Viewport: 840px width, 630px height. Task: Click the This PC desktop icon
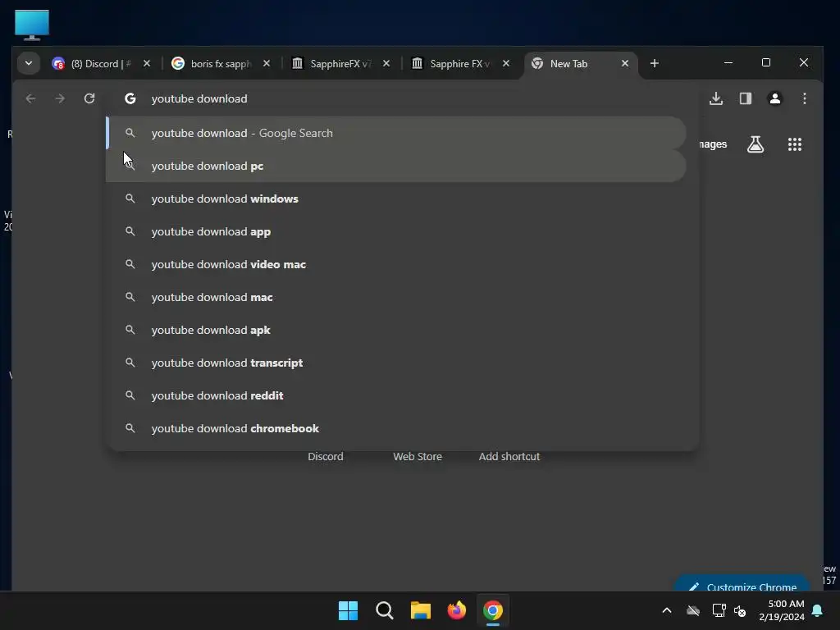pyautogui.click(x=32, y=25)
